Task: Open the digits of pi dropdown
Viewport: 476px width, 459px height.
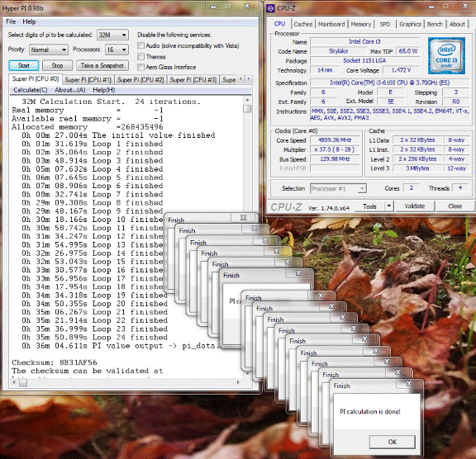Action: [x=112, y=35]
